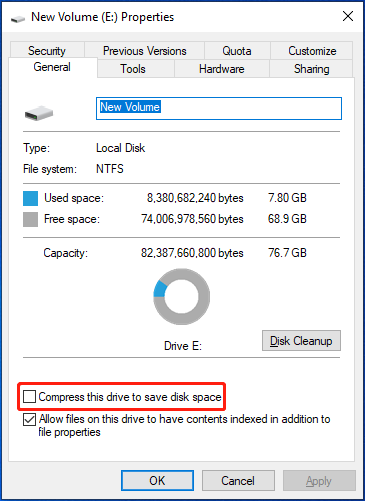Click the Cancel button
Screen dimensions: 365x501
tap(238, 481)
